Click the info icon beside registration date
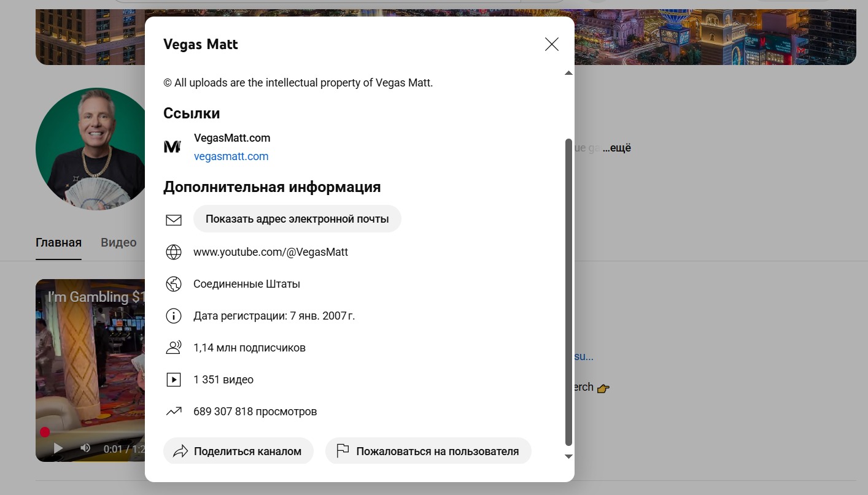Screen dimensions: 868x495 click(174, 316)
